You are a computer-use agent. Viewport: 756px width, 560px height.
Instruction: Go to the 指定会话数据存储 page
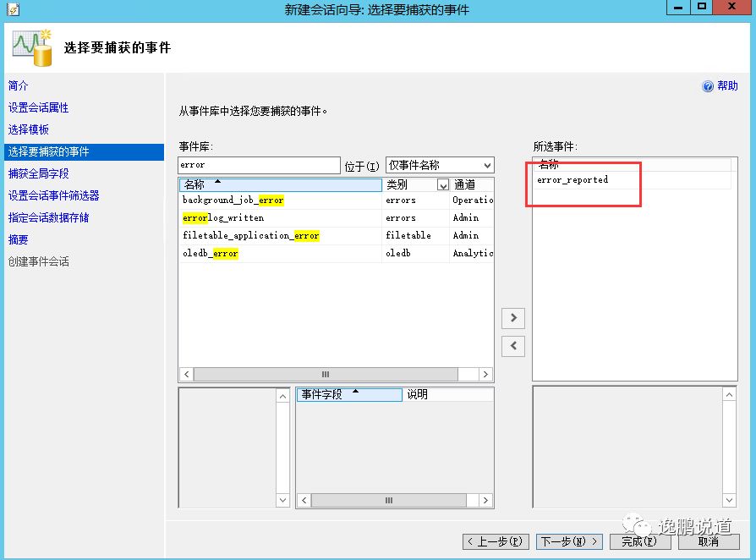point(49,217)
